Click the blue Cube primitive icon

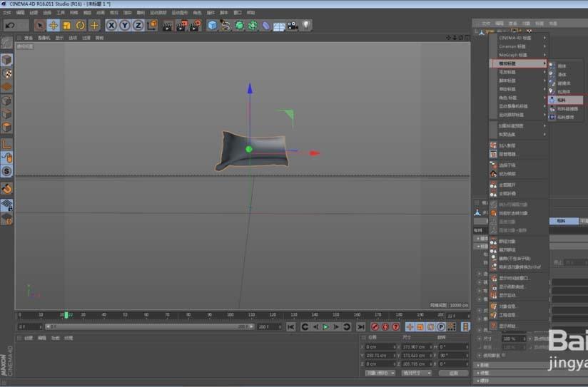tap(212, 26)
